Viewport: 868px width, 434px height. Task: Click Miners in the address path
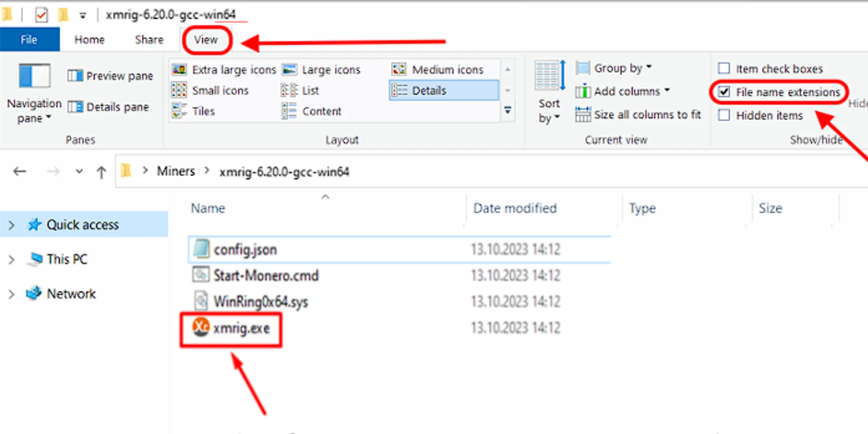pos(176,172)
